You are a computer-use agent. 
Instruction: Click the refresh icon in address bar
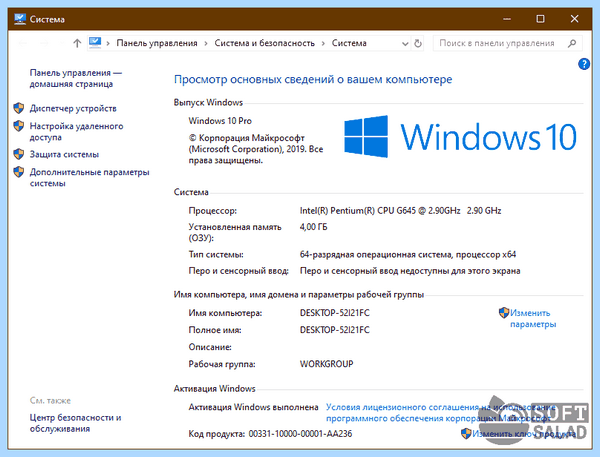[x=418, y=43]
